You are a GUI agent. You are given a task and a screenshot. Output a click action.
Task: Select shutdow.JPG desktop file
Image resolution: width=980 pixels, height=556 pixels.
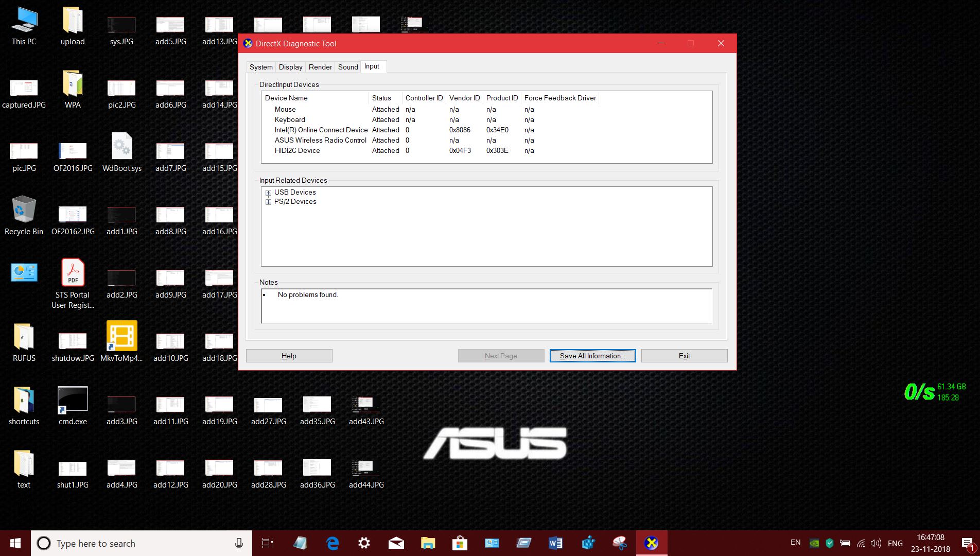(x=73, y=347)
